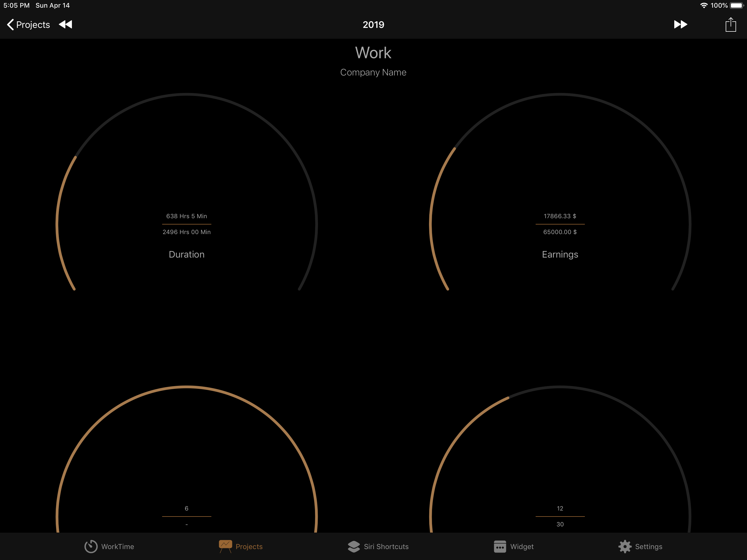Tap the value 12 in bottom-right gauge
747x560 pixels.
click(560, 508)
